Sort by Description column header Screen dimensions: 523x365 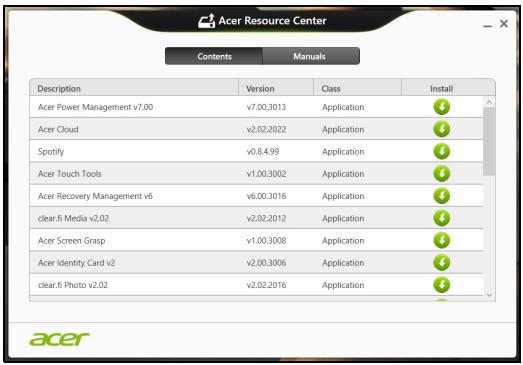(x=134, y=88)
